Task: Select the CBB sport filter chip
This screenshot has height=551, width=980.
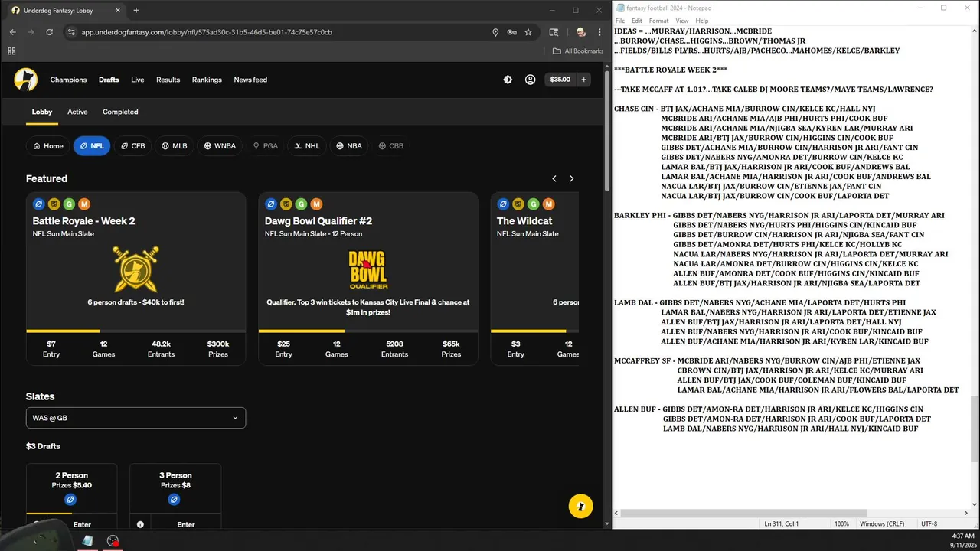Action: click(x=391, y=146)
